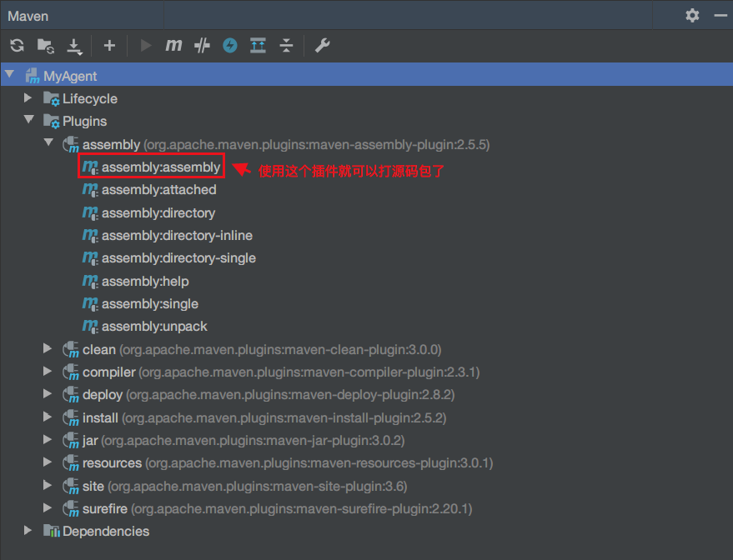Generate sources and update folders icon

[46, 46]
